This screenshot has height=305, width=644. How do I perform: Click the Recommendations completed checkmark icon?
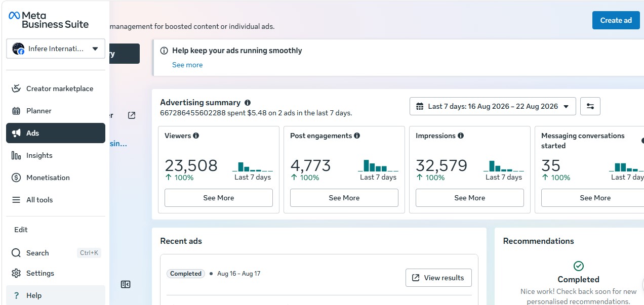pyautogui.click(x=579, y=266)
